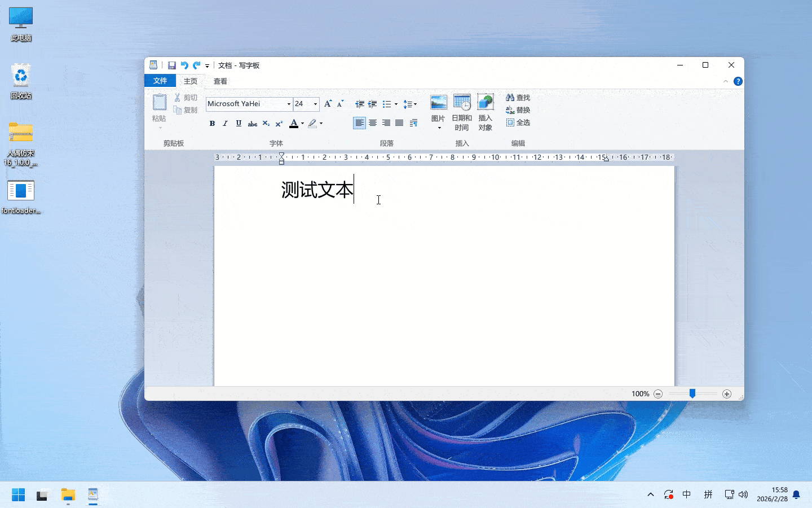812x508 pixels.
Task: Click the Save icon in quick access toolbar
Action: [172, 65]
